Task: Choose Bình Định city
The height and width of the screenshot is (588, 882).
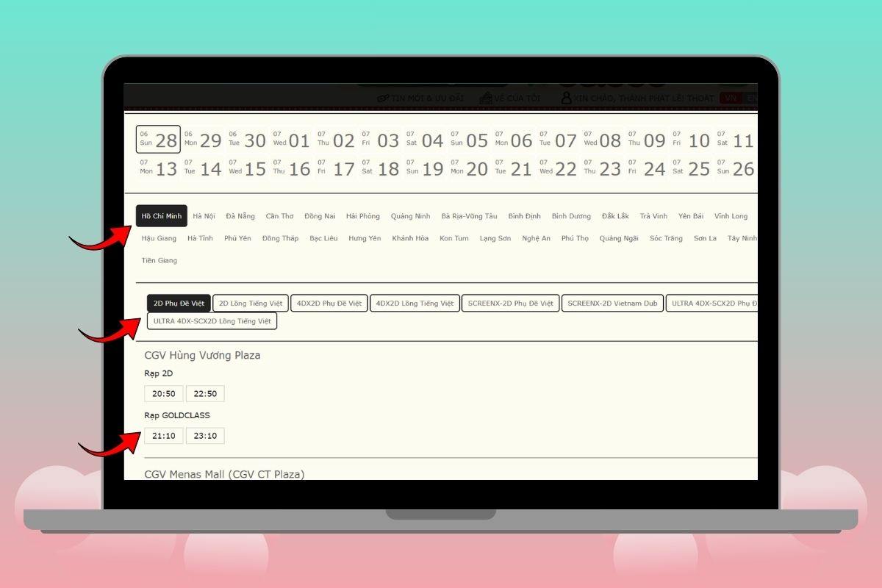Action: 524,216
